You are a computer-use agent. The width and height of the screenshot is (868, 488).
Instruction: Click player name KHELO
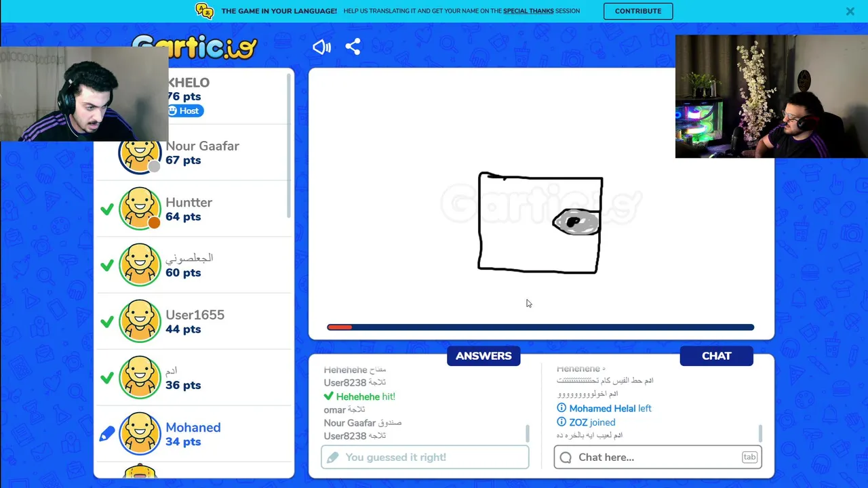point(189,83)
